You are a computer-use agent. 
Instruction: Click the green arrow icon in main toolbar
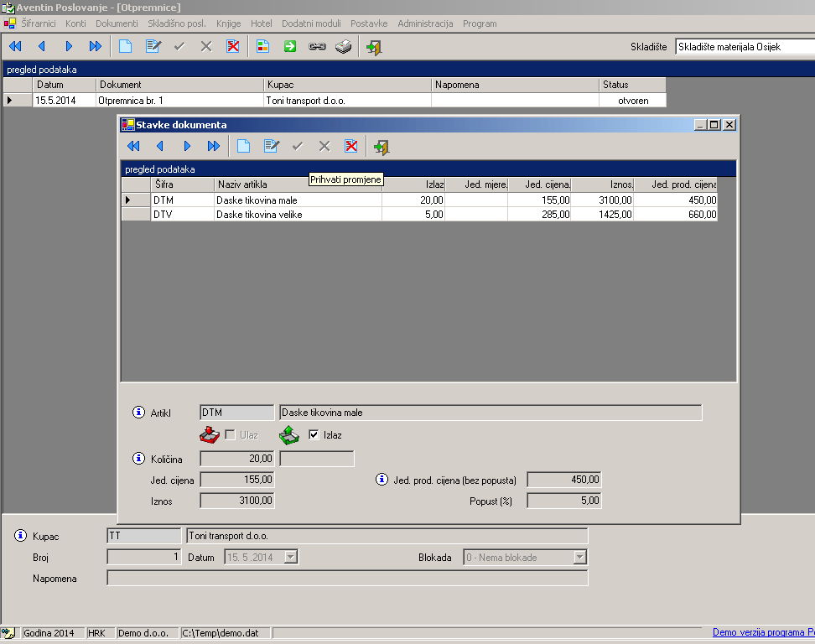click(290, 47)
